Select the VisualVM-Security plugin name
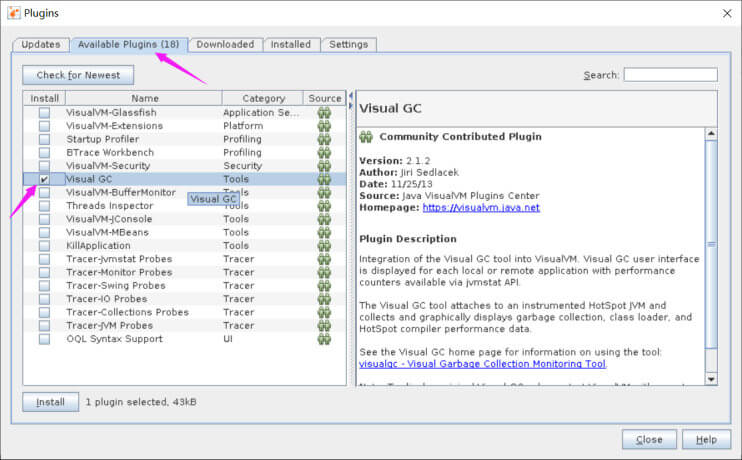 [108, 166]
